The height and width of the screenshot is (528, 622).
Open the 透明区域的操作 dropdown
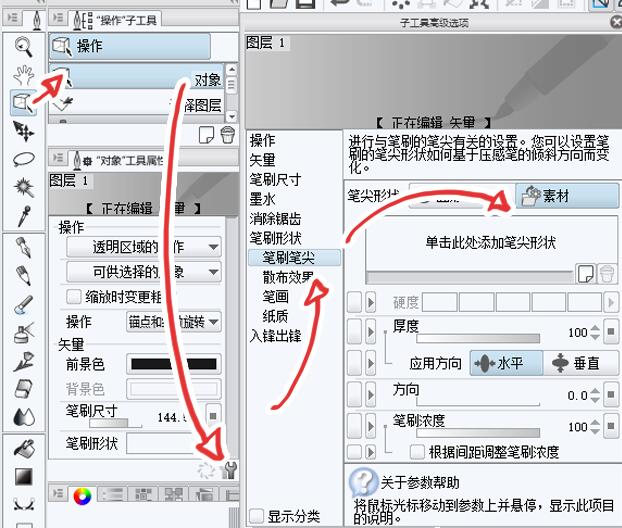point(144,247)
